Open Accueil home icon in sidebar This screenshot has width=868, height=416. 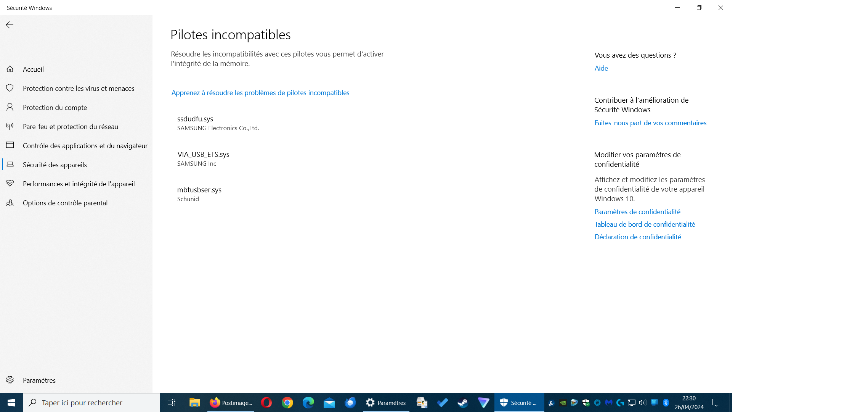pyautogui.click(x=10, y=69)
